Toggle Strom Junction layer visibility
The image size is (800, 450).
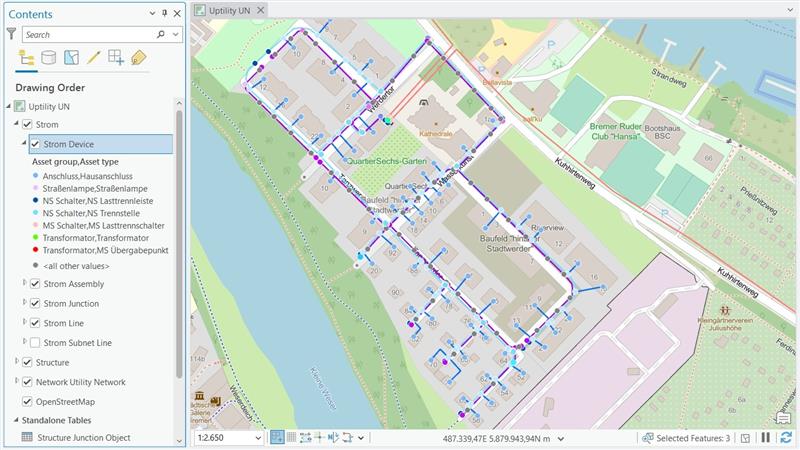click(x=35, y=304)
